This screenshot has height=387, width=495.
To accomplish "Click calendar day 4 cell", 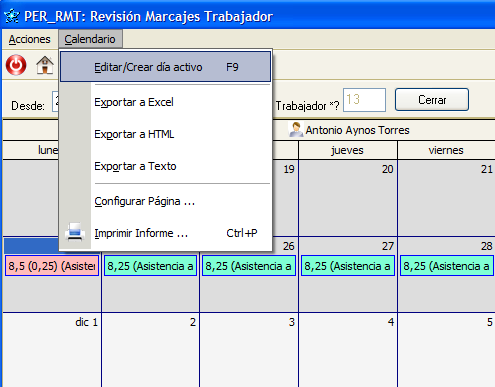I will pyautogui.click(x=348, y=350).
